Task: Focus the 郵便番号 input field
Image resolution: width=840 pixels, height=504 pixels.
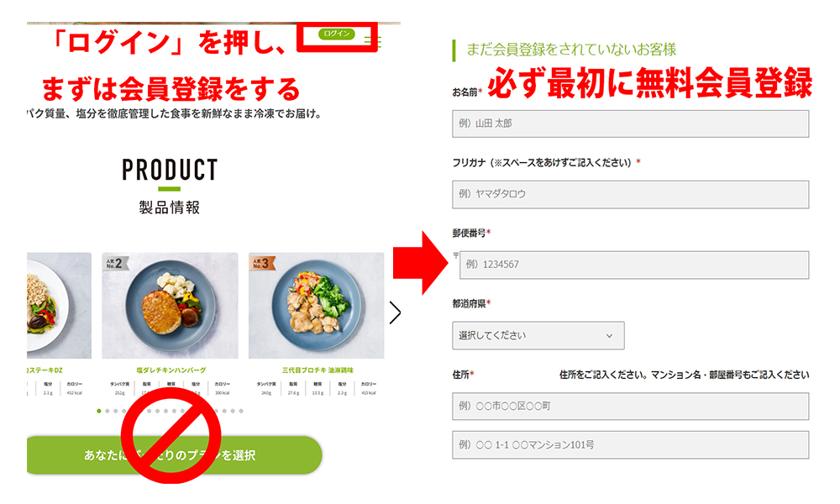Action: (634, 265)
